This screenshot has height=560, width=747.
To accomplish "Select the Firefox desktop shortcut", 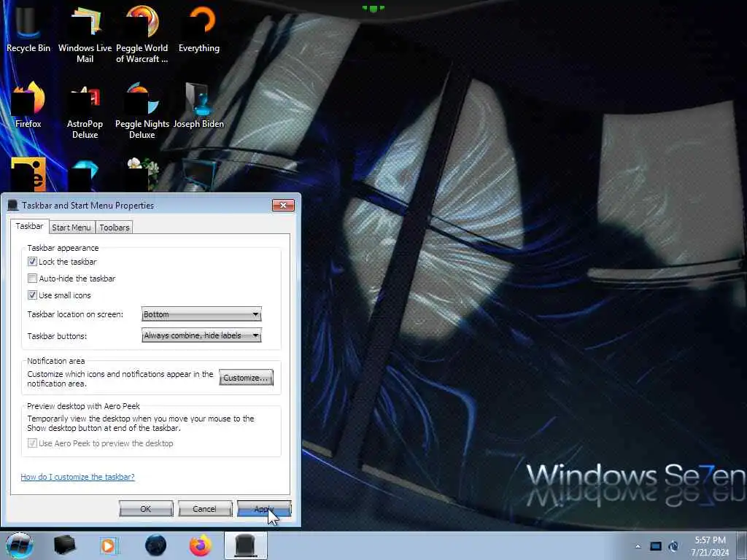I will (28, 105).
